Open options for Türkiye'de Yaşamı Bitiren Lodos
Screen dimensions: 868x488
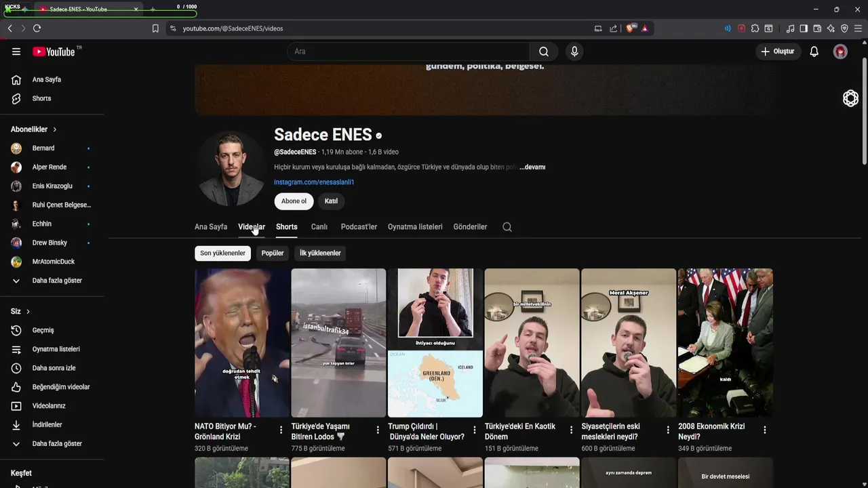click(x=378, y=430)
